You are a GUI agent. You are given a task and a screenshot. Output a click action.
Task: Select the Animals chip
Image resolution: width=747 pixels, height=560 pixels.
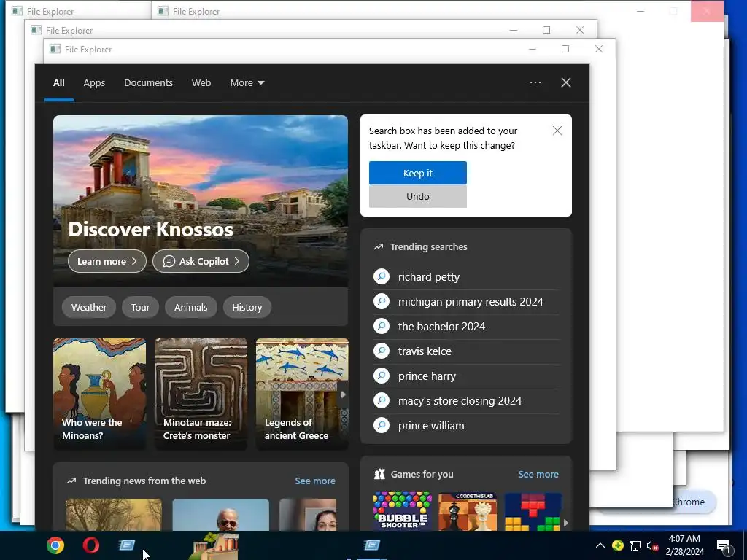pyautogui.click(x=190, y=307)
